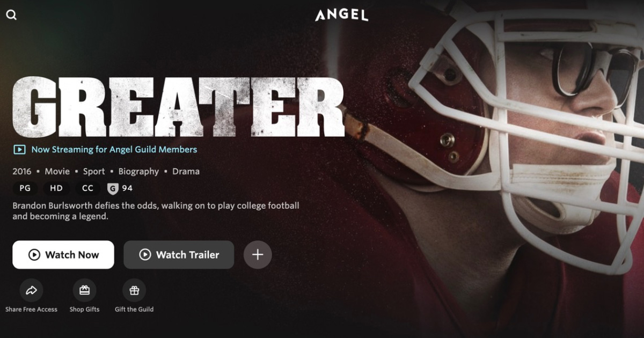The width and height of the screenshot is (644, 338).
Task: Click the Movie type label
Action: (x=57, y=172)
